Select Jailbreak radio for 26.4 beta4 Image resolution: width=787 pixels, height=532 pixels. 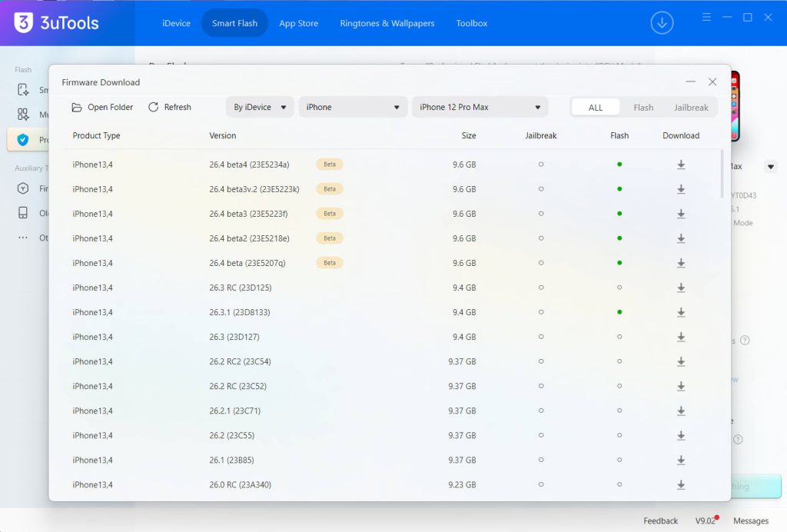coord(541,164)
